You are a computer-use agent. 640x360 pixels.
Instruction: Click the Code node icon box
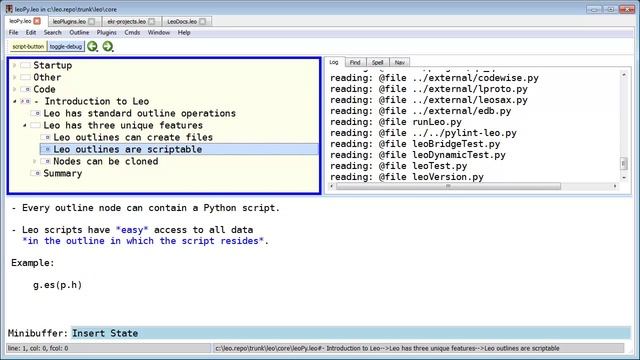point(25,89)
